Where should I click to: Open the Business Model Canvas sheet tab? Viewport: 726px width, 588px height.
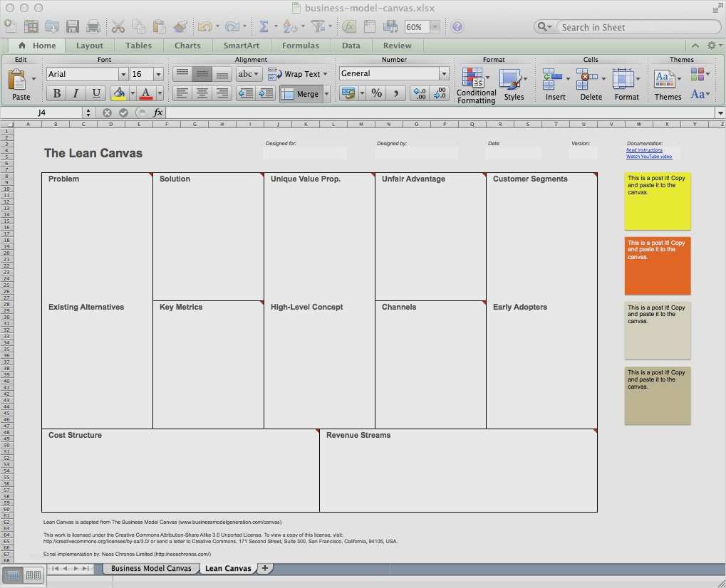pyautogui.click(x=151, y=568)
